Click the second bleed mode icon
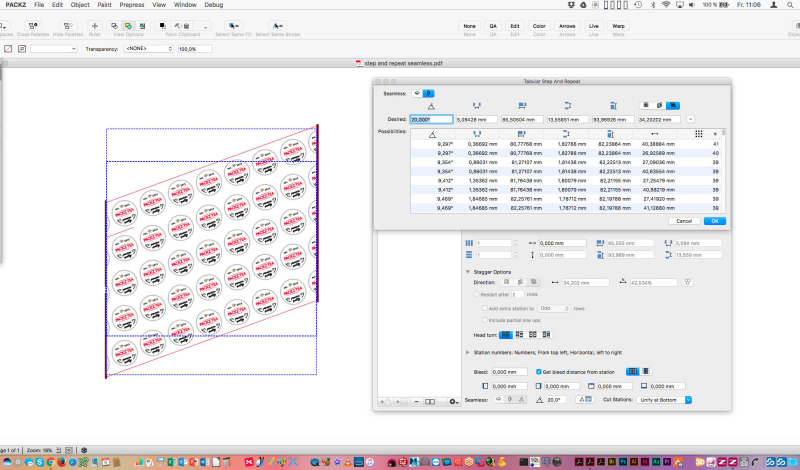The height and width of the screenshot is (470, 800). [x=645, y=372]
